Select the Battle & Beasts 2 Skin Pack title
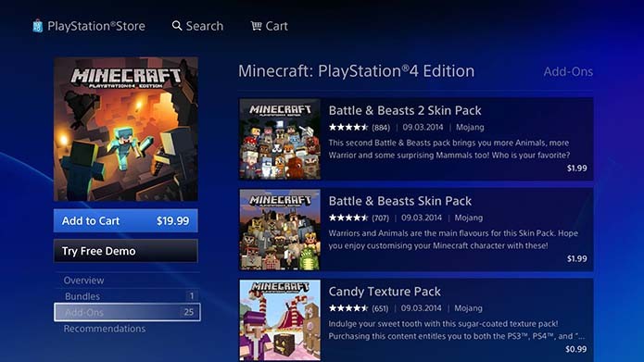Viewport: 644px width, 362px height. coord(405,110)
